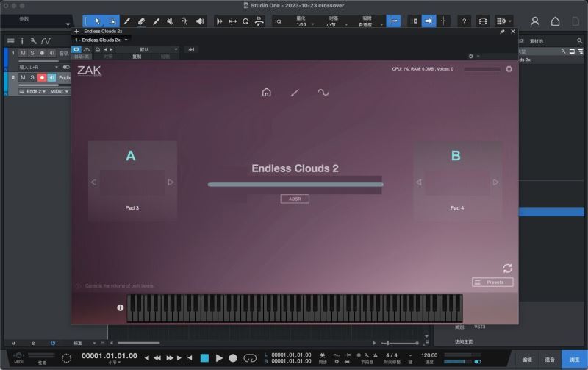Click tempo value 120.00
588x370 pixels.
429,355
